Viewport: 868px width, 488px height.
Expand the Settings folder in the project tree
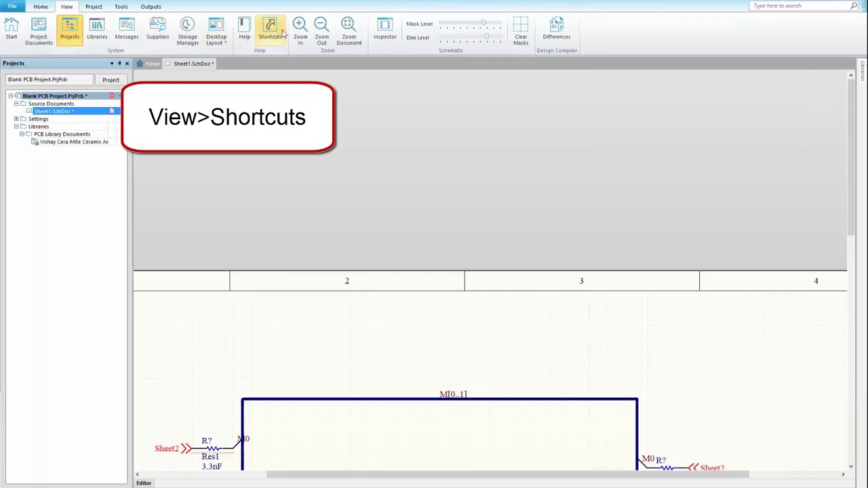(16, 119)
